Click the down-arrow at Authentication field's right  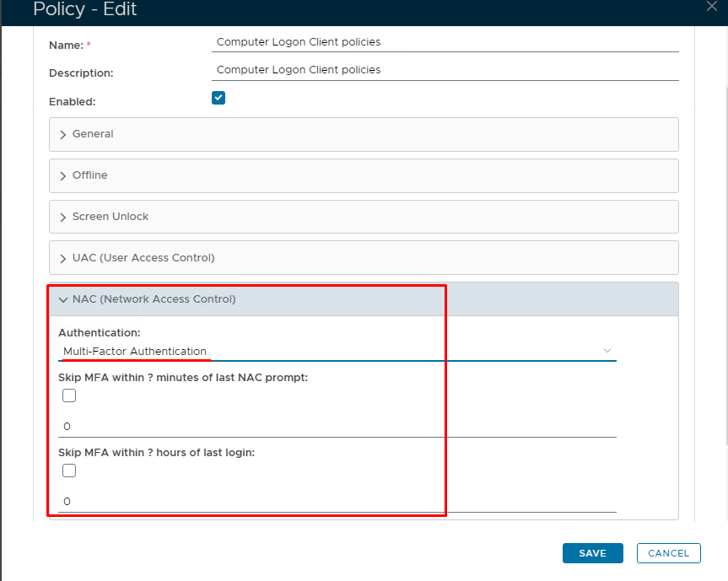(607, 351)
